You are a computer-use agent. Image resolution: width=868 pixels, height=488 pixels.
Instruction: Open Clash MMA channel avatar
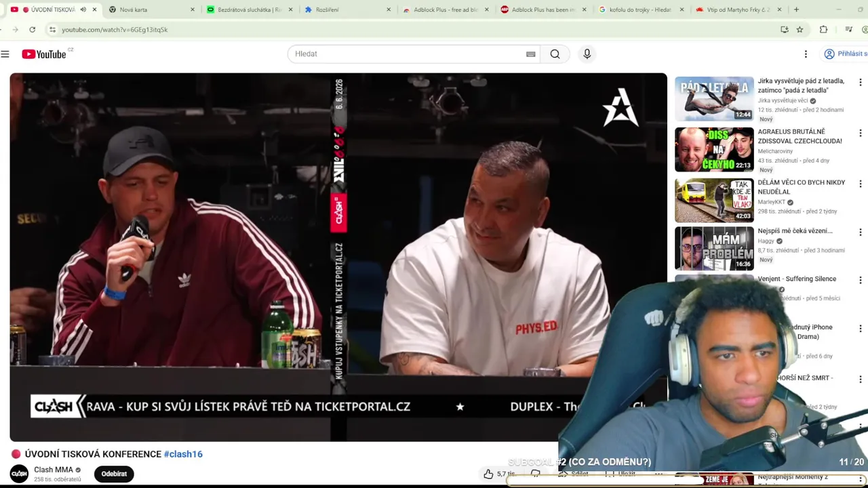pos(19,474)
